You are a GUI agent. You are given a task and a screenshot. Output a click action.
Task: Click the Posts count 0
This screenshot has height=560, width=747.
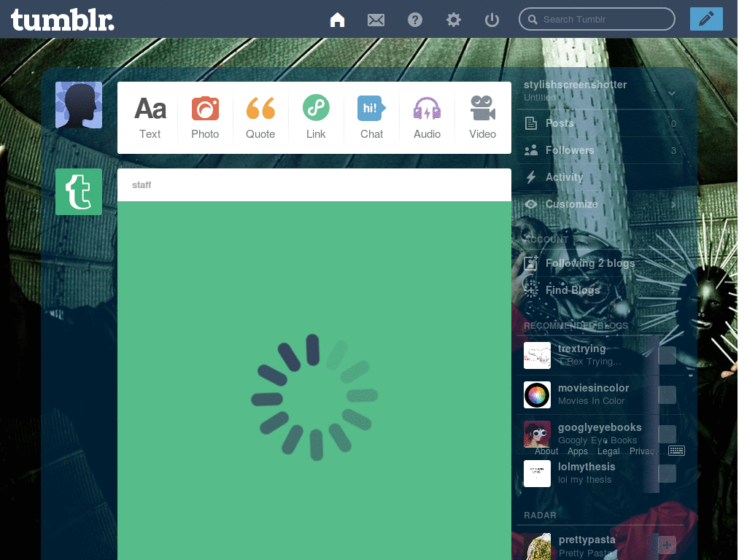(x=673, y=124)
